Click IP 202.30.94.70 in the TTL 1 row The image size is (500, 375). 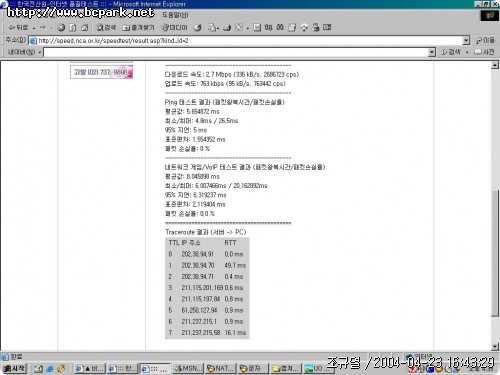point(198,265)
